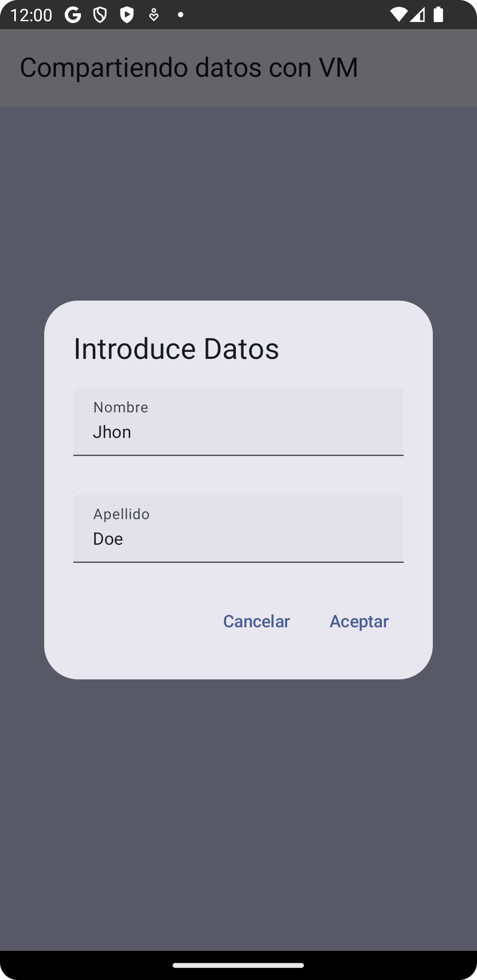Click the 'Apellido' floating label
Viewport: 477px width, 980px height.
[121, 514]
